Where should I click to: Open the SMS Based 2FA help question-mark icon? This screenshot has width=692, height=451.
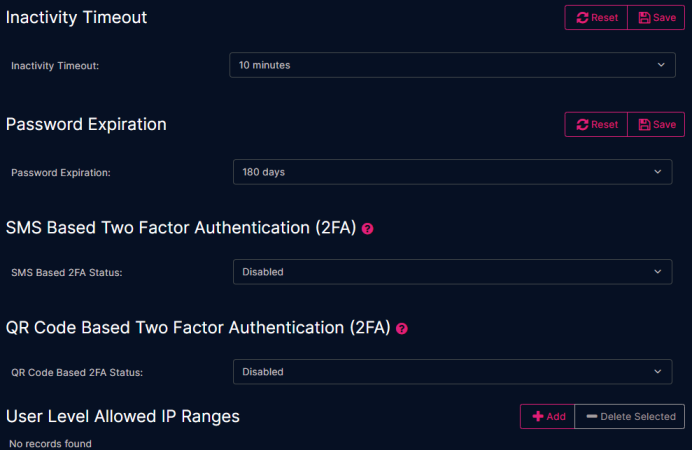coord(367,229)
